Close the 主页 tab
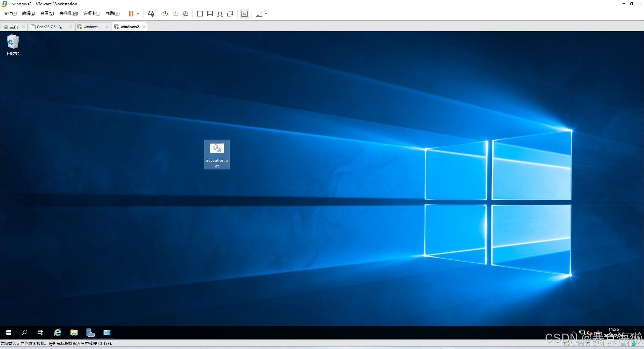The width and height of the screenshot is (644, 349). coord(23,27)
